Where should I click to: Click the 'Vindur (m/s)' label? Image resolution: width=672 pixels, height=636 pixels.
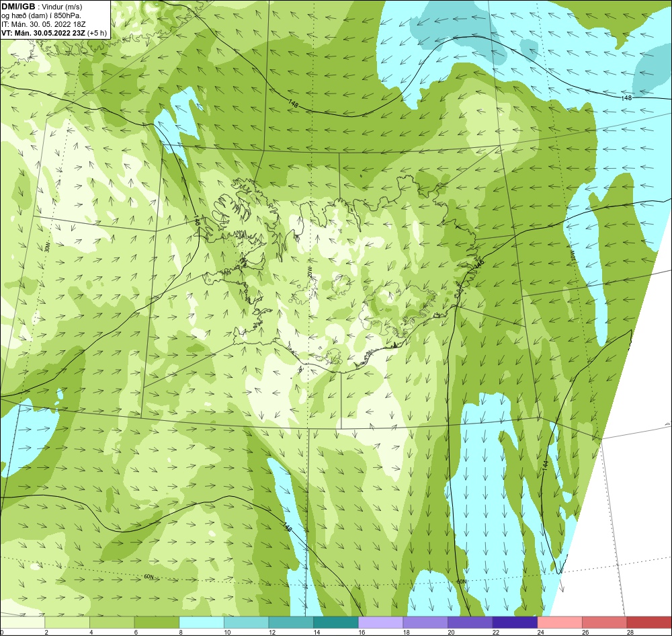coord(62,7)
